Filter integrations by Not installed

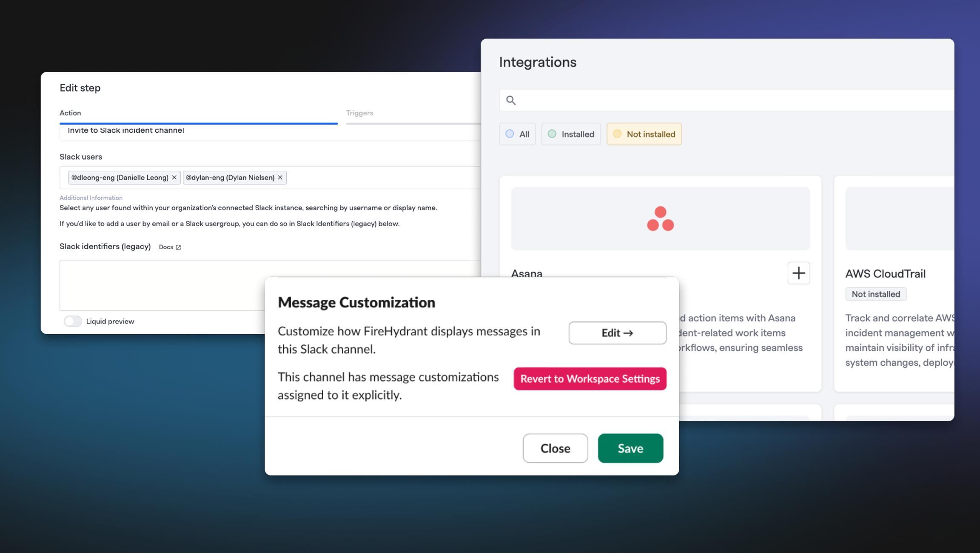644,134
